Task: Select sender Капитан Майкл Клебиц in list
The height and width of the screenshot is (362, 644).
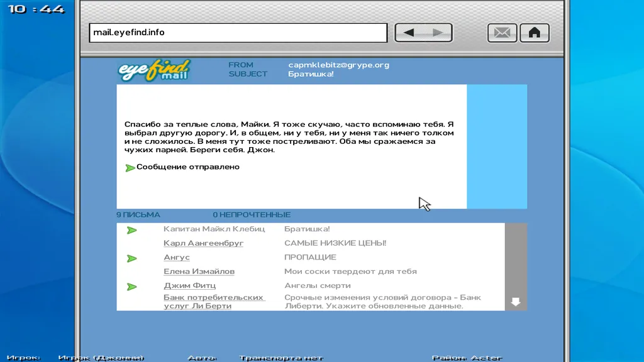Action: tap(214, 229)
